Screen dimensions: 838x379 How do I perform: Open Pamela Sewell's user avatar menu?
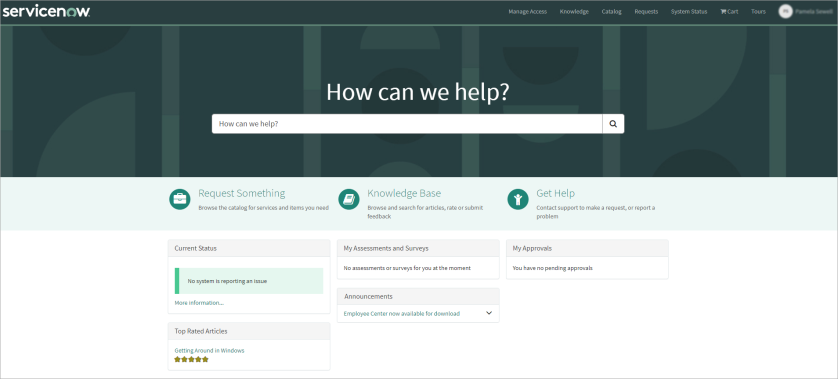[785, 11]
